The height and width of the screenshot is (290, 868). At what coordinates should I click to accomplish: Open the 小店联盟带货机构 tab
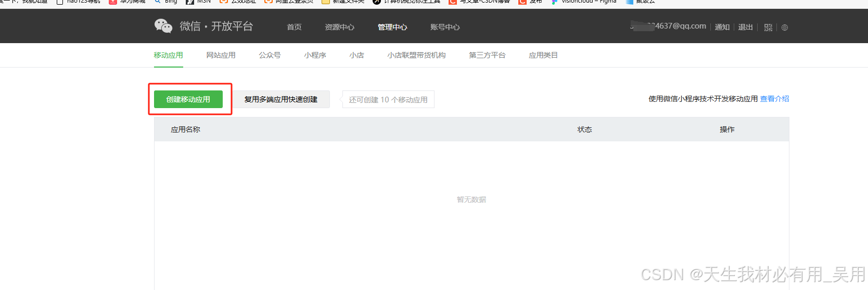click(416, 55)
